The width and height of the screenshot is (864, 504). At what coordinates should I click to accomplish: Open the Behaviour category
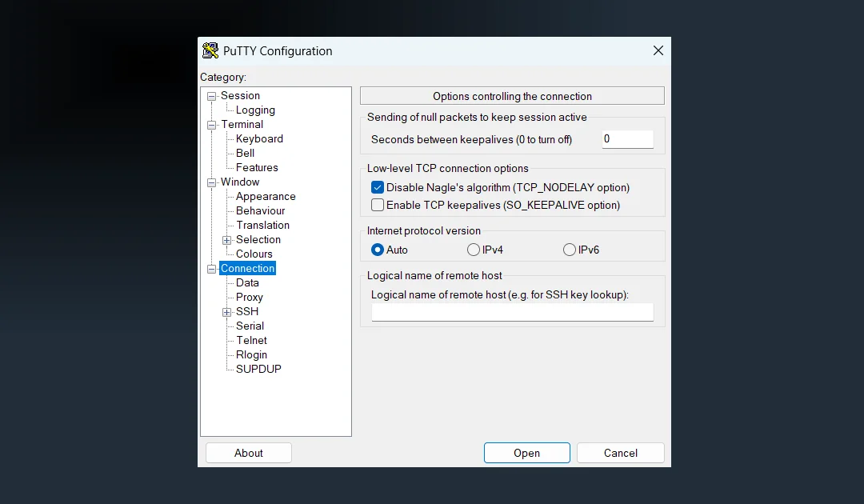point(261,210)
